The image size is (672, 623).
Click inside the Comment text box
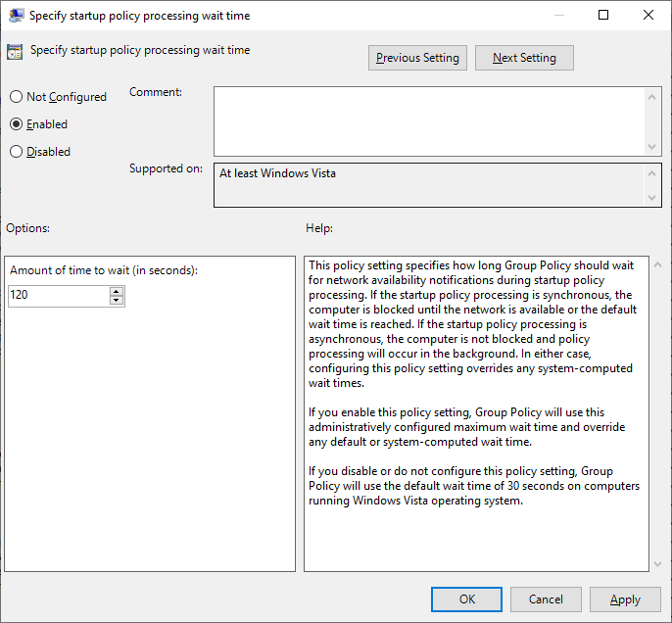point(429,121)
